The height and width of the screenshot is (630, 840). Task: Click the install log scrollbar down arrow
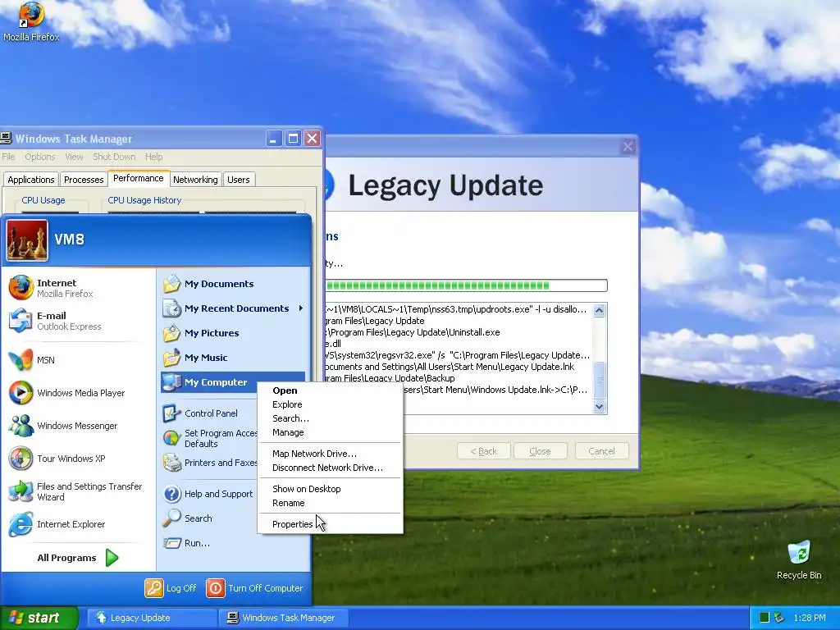(x=600, y=407)
